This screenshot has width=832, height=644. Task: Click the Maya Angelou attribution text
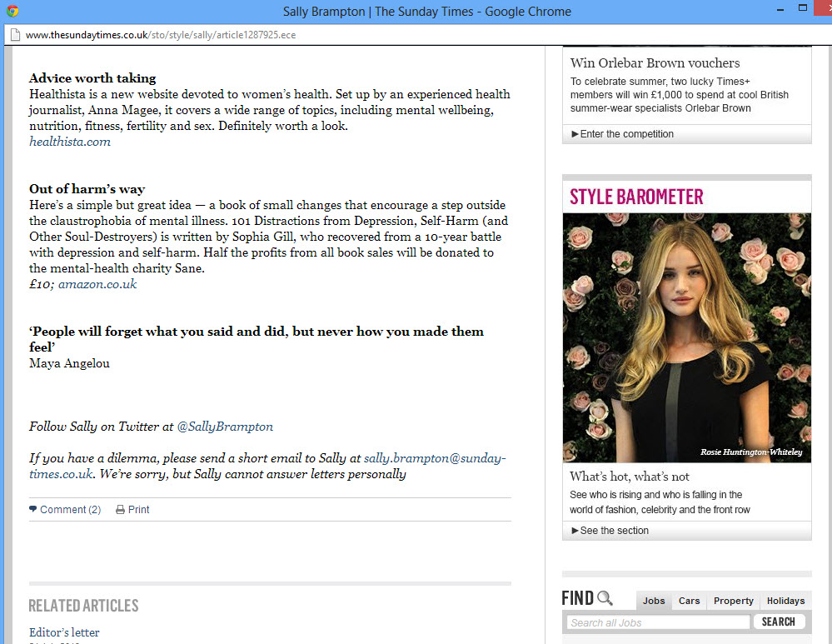[x=69, y=364]
